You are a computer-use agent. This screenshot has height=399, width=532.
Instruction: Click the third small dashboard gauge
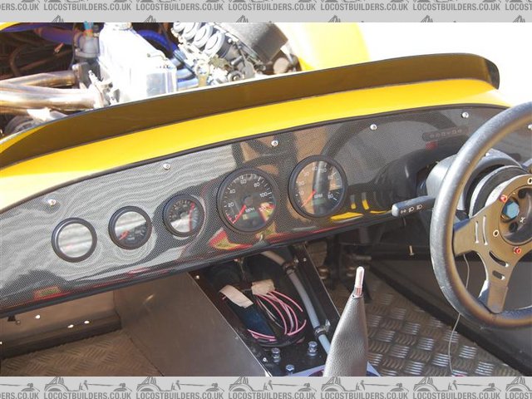click(x=183, y=215)
